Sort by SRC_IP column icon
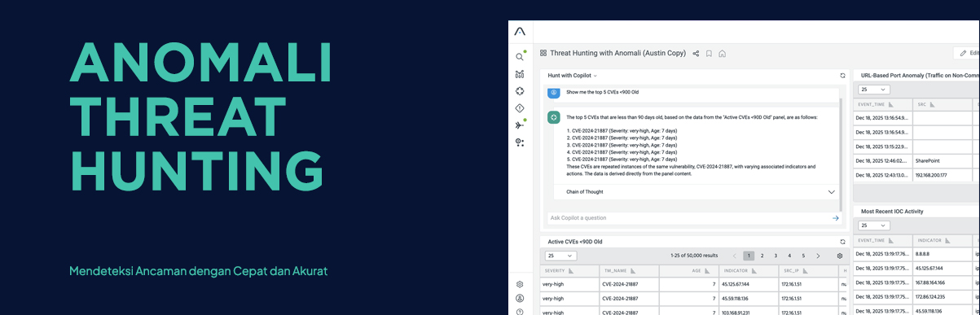 coord(806,271)
